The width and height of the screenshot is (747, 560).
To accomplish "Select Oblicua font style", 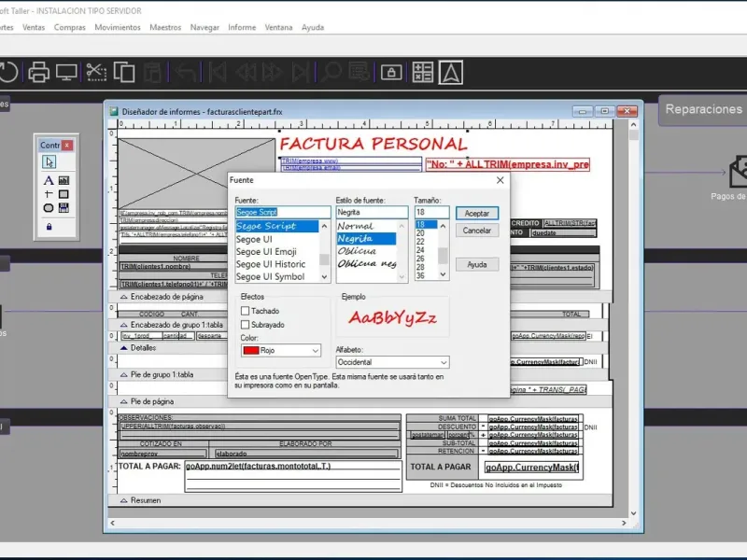I will pyautogui.click(x=366, y=251).
